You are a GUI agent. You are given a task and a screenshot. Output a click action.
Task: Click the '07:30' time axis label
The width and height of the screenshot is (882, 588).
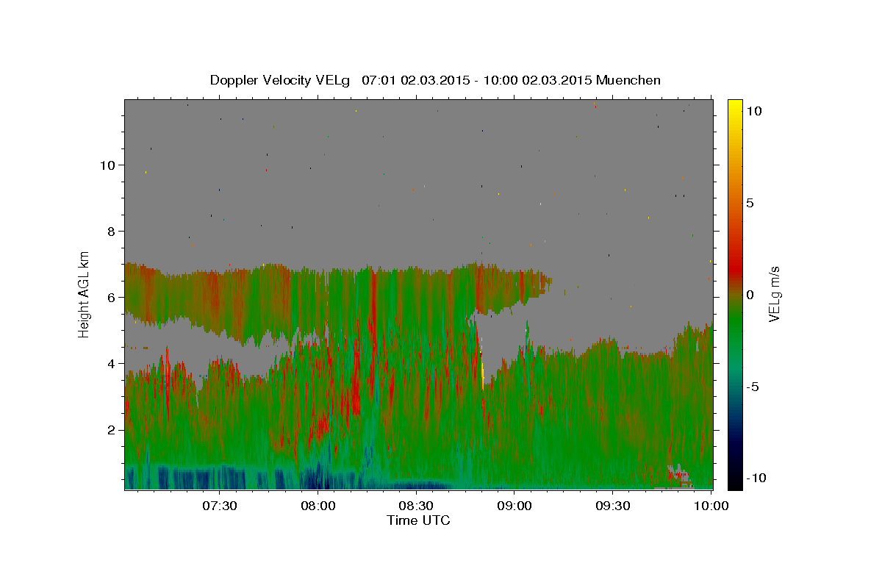220,506
